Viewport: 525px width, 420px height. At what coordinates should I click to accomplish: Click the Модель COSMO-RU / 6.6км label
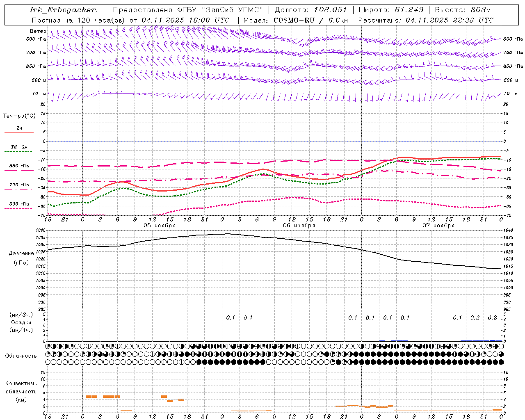(296, 20)
